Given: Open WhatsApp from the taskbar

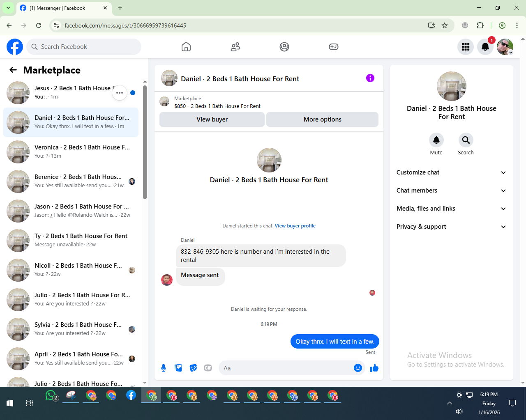Looking at the screenshot, I should point(51,395).
